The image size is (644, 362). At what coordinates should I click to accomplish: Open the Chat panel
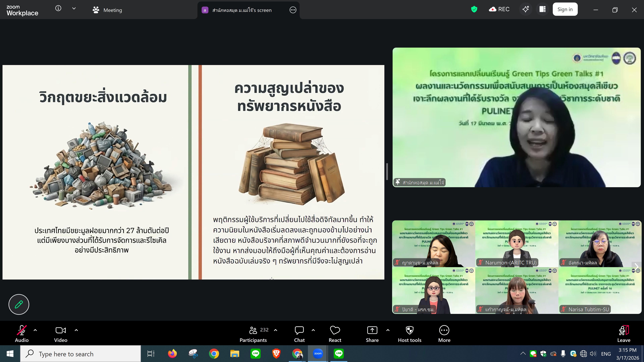(x=299, y=334)
